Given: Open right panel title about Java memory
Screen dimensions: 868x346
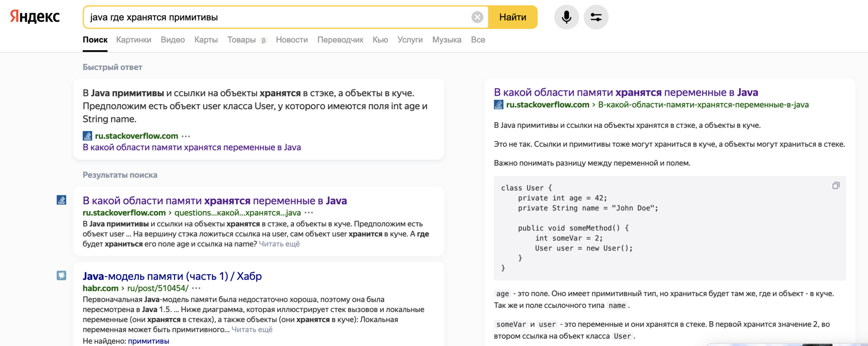Looking at the screenshot, I should click(x=626, y=92).
